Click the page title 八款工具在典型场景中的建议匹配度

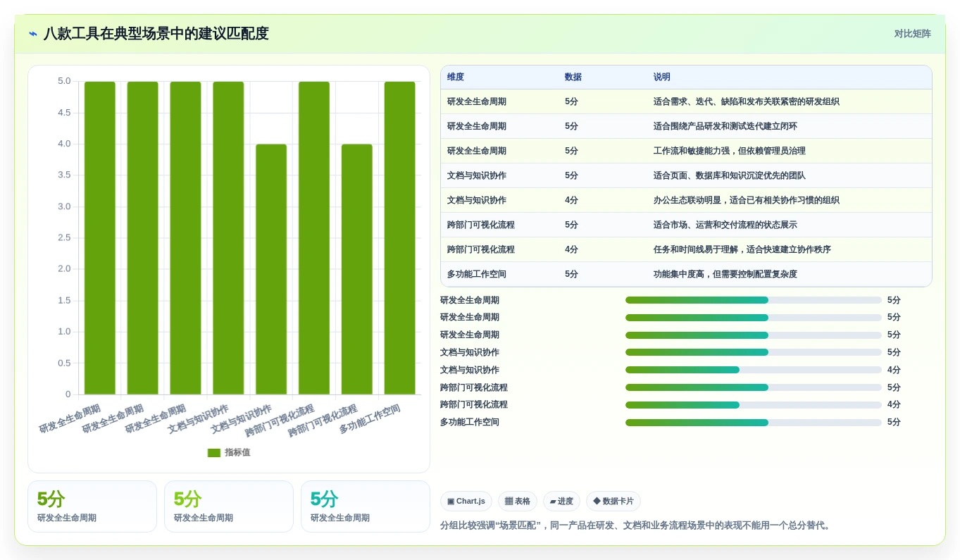156,34
